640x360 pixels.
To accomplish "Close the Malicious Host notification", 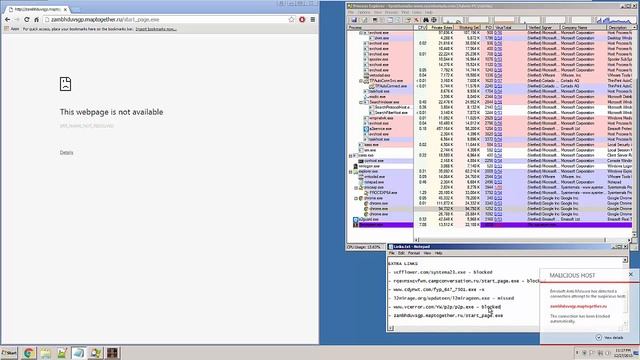I will (631, 275).
